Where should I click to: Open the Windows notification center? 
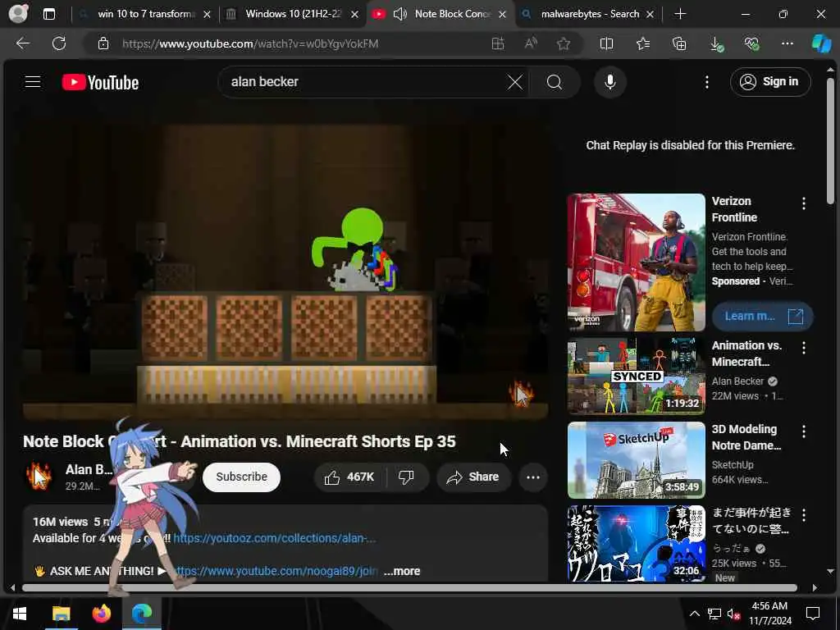[813, 614]
